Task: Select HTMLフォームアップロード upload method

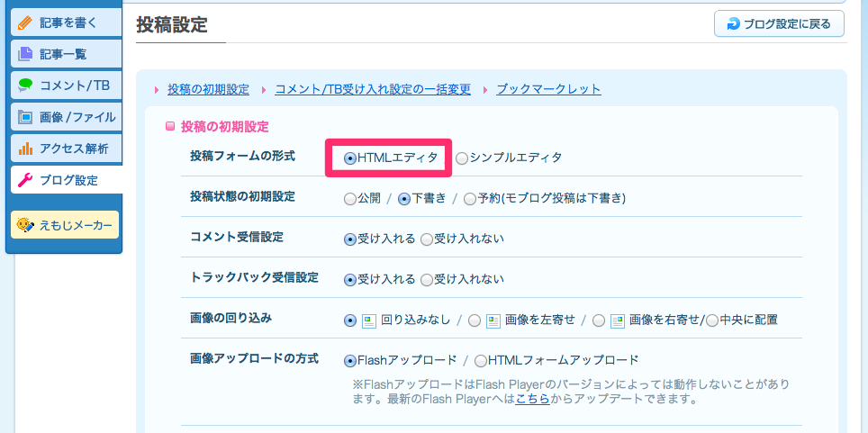Action: coord(481,361)
